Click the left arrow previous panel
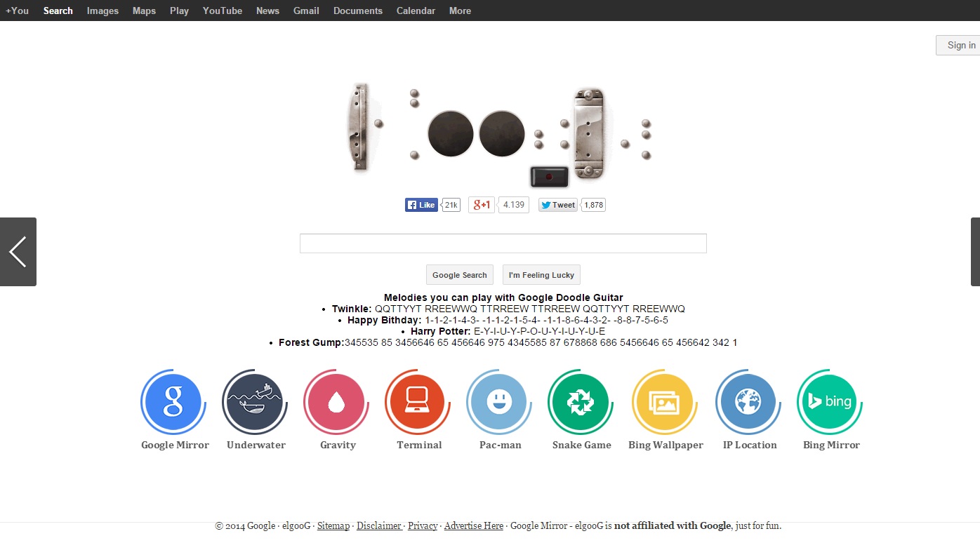The width and height of the screenshot is (980, 543). click(18, 252)
